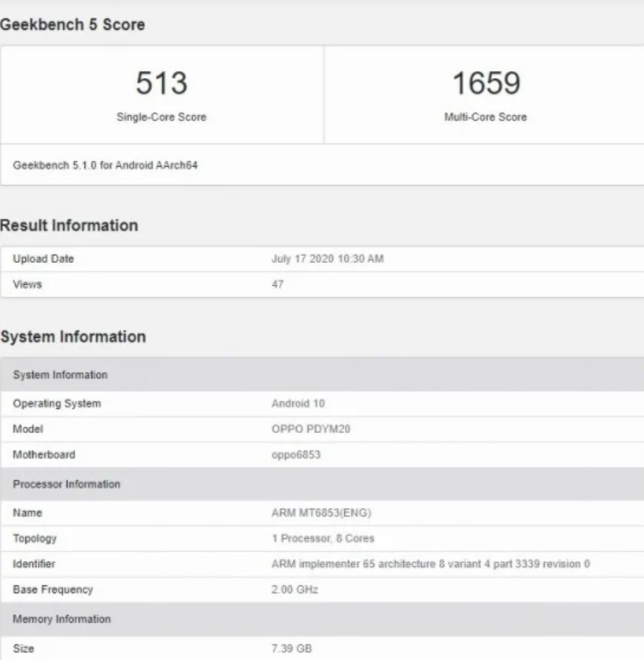The height and width of the screenshot is (660, 644).
Task: Click the Android 10 value
Action: tap(298, 403)
